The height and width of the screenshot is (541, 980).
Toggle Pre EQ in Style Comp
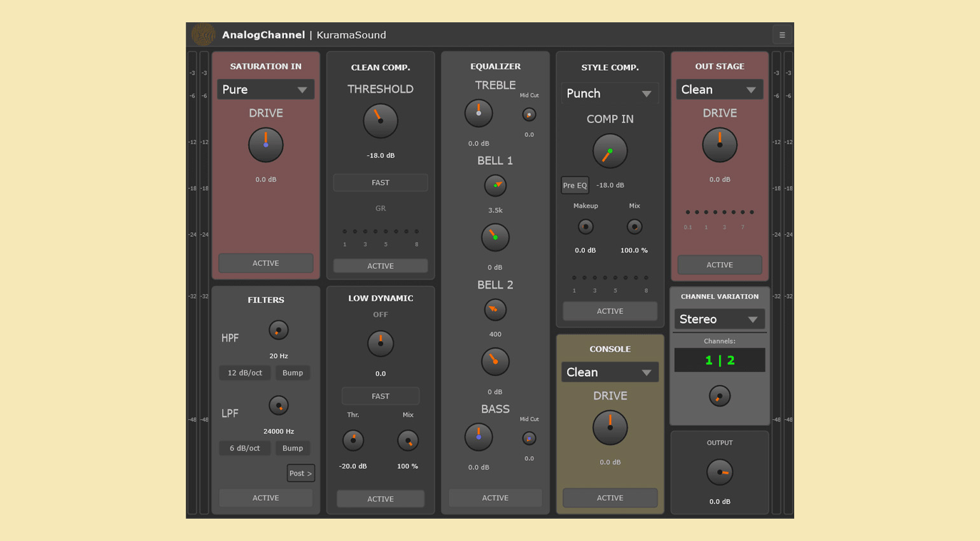pyautogui.click(x=575, y=185)
